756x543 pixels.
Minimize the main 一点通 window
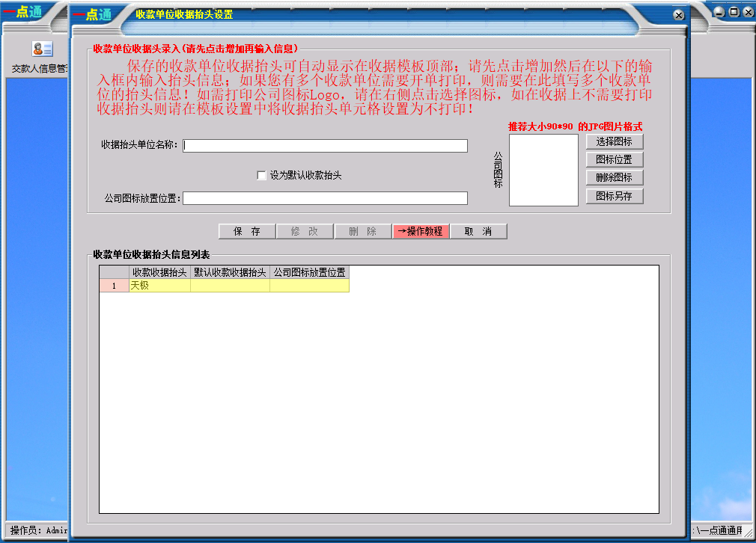[x=719, y=12]
